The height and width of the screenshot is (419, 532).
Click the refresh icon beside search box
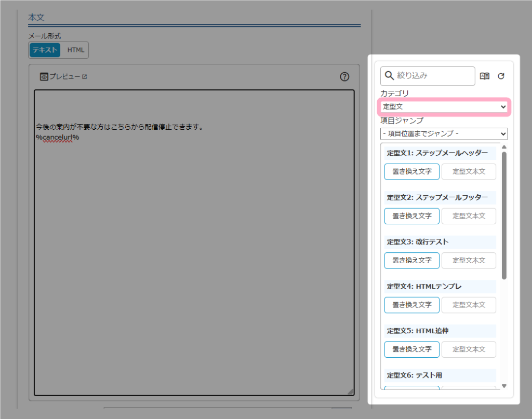[501, 76]
